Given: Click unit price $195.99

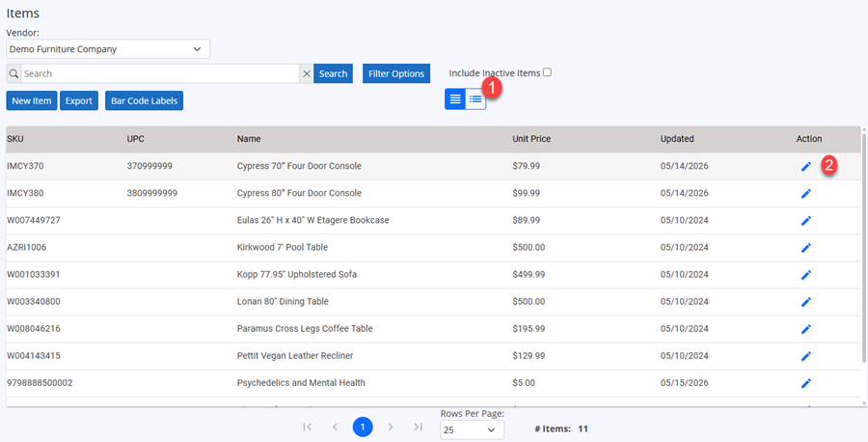Looking at the screenshot, I should [x=529, y=329].
